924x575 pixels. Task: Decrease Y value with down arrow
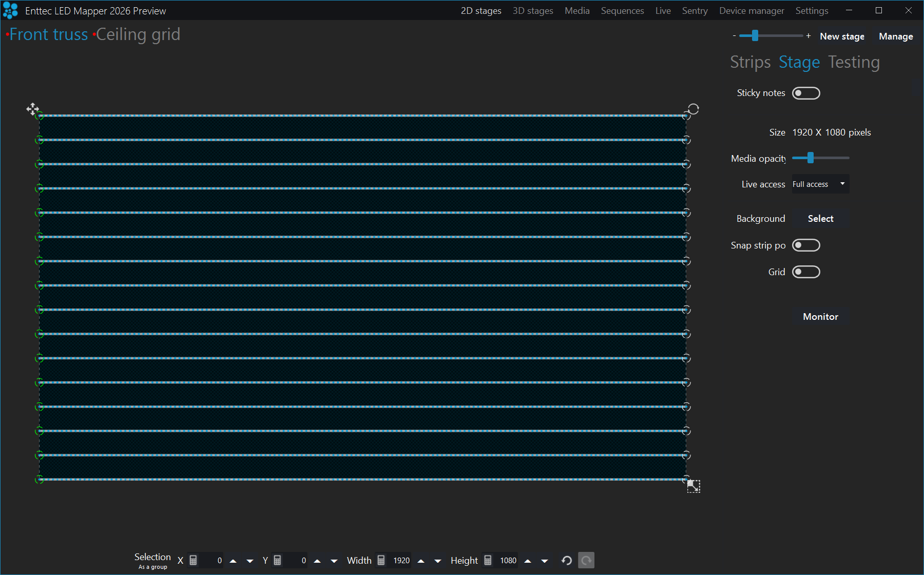(x=334, y=561)
